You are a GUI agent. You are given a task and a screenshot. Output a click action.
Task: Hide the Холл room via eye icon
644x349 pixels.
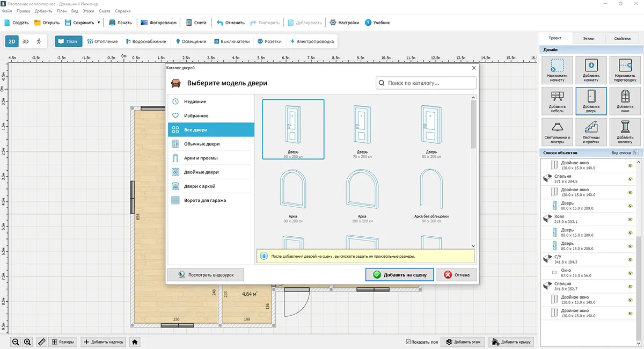(630, 220)
